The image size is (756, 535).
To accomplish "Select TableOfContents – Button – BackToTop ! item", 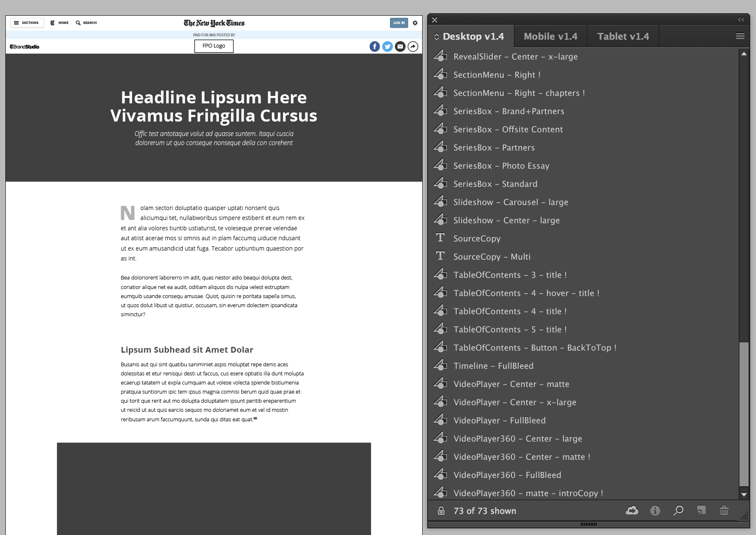I will click(582, 348).
